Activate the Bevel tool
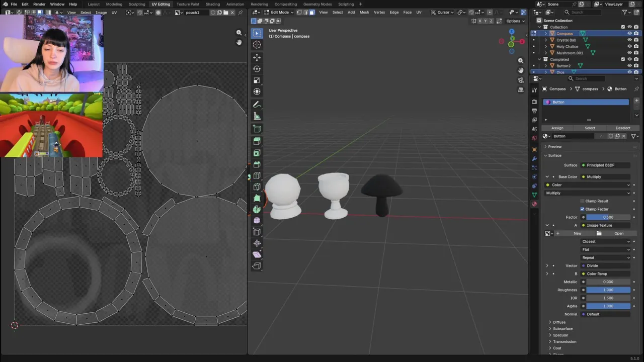The image size is (644, 362). (257, 164)
